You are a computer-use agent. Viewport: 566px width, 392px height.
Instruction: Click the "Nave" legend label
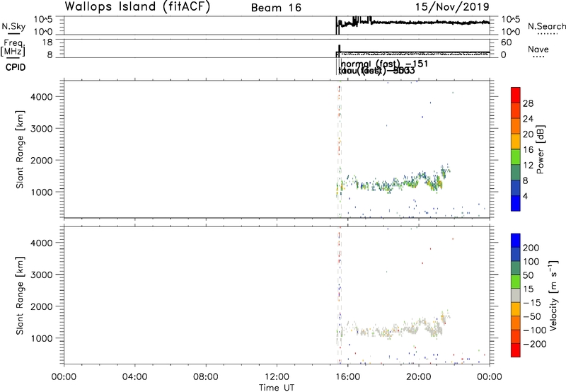point(538,49)
